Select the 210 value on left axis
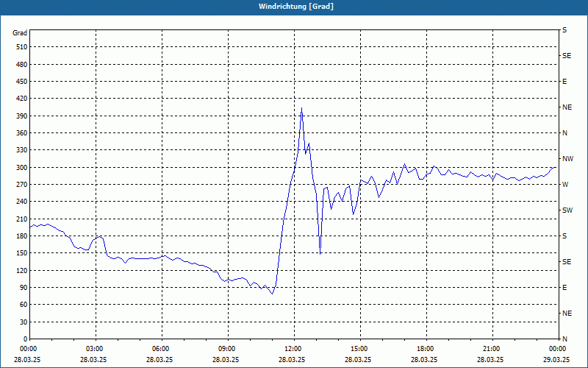The image size is (588, 368). [22, 219]
